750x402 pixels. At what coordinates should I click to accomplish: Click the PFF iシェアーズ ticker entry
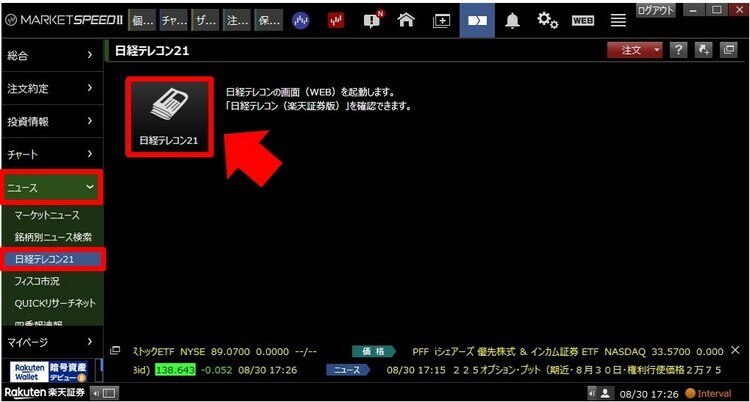click(567, 352)
